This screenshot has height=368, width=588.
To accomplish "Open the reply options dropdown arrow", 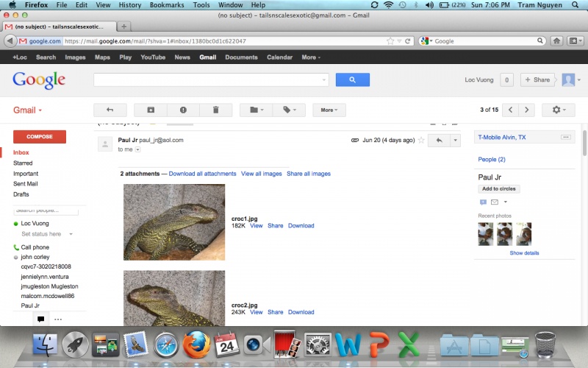I will (x=455, y=141).
